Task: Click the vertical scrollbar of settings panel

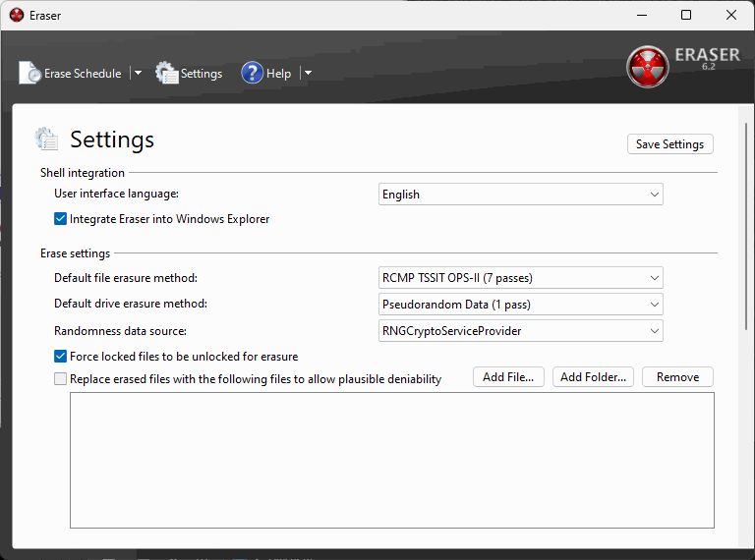Action: [746, 226]
